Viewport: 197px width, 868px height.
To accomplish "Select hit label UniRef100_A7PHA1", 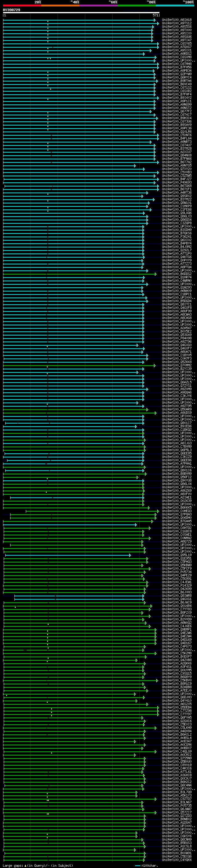I will [177, 464].
